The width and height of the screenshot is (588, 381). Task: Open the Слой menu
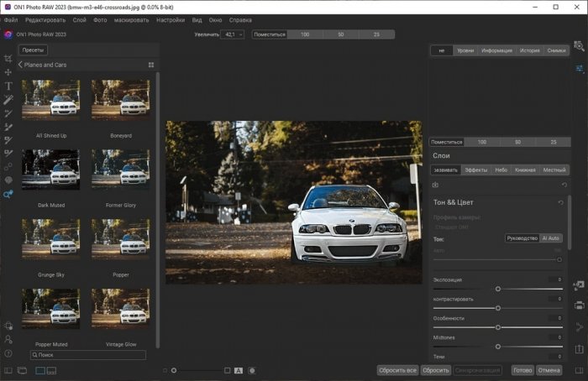tap(80, 20)
